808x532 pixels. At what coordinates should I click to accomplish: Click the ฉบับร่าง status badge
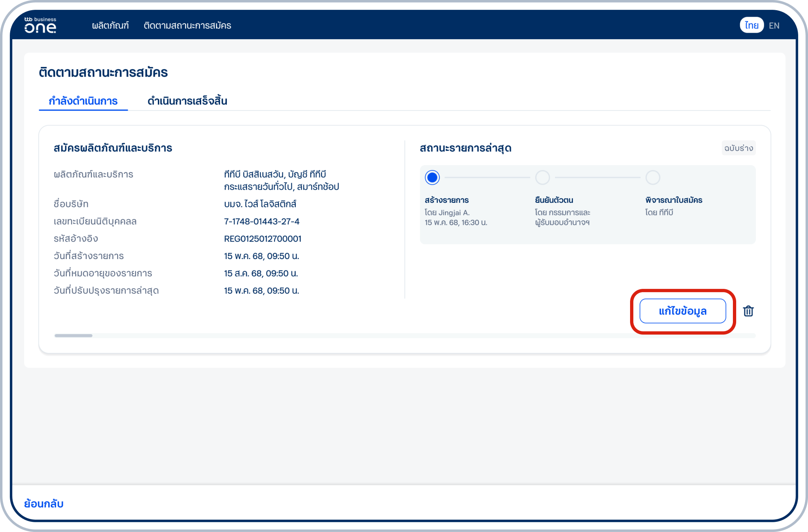tap(739, 148)
